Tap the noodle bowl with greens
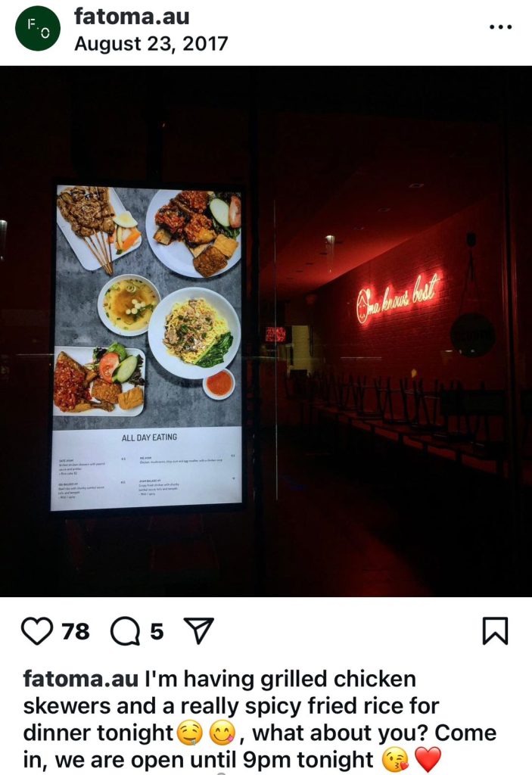This screenshot has height=775, width=532. click(194, 333)
